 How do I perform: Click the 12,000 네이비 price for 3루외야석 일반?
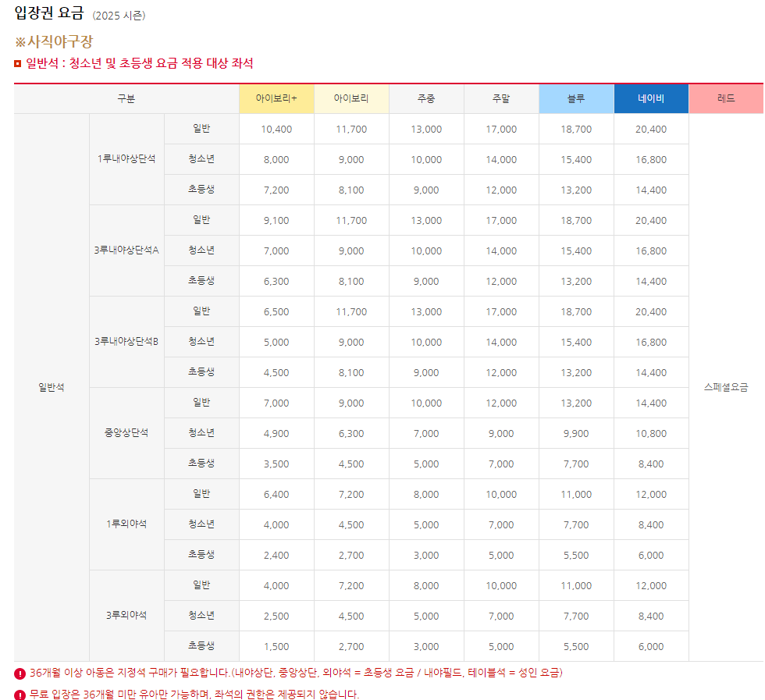[x=651, y=586]
